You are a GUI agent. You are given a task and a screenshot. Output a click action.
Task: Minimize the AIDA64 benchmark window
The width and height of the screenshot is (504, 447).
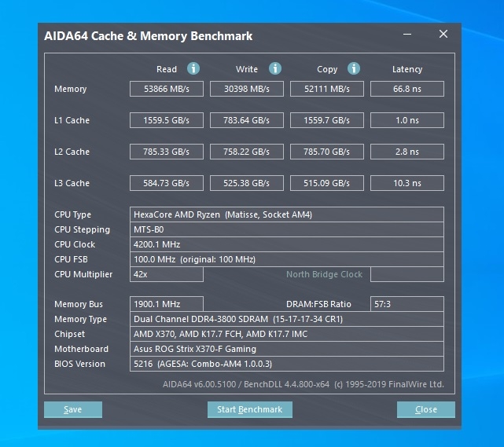pos(407,34)
